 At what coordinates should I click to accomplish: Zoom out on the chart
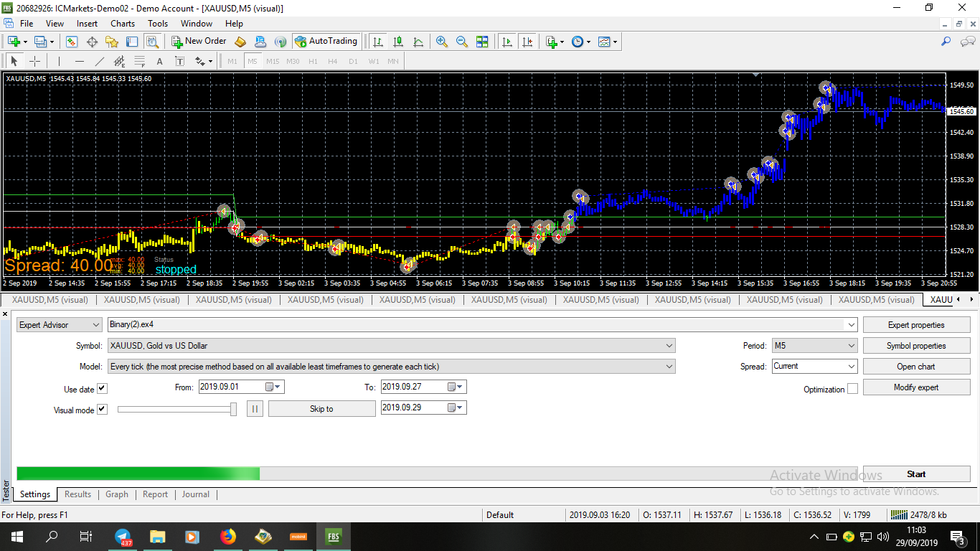[462, 42]
